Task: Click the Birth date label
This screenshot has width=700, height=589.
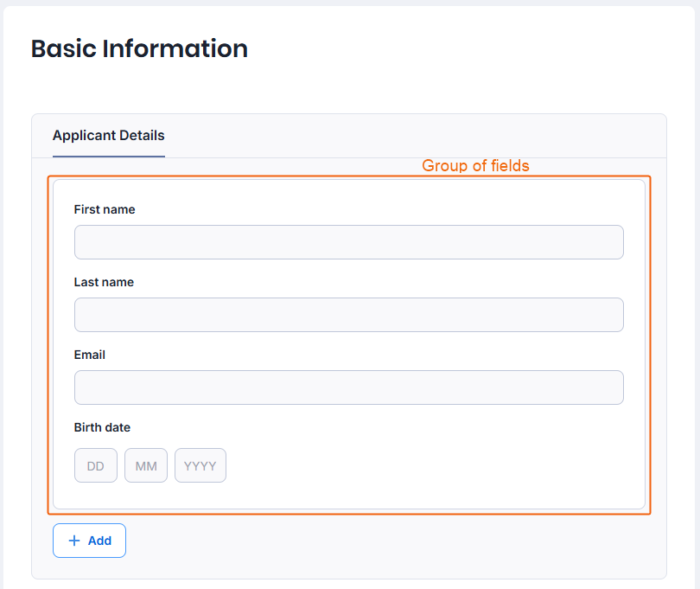Action: pos(102,427)
